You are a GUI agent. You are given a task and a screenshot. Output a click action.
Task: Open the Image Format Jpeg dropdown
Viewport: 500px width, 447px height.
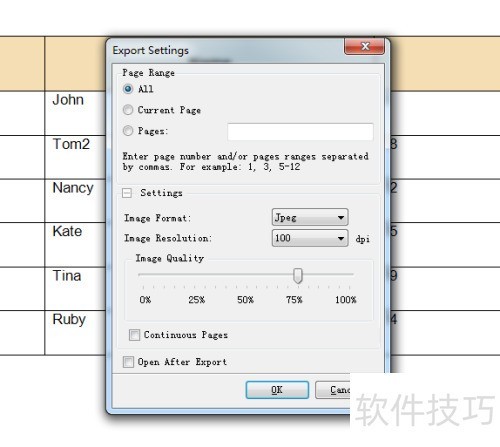click(x=310, y=217)
